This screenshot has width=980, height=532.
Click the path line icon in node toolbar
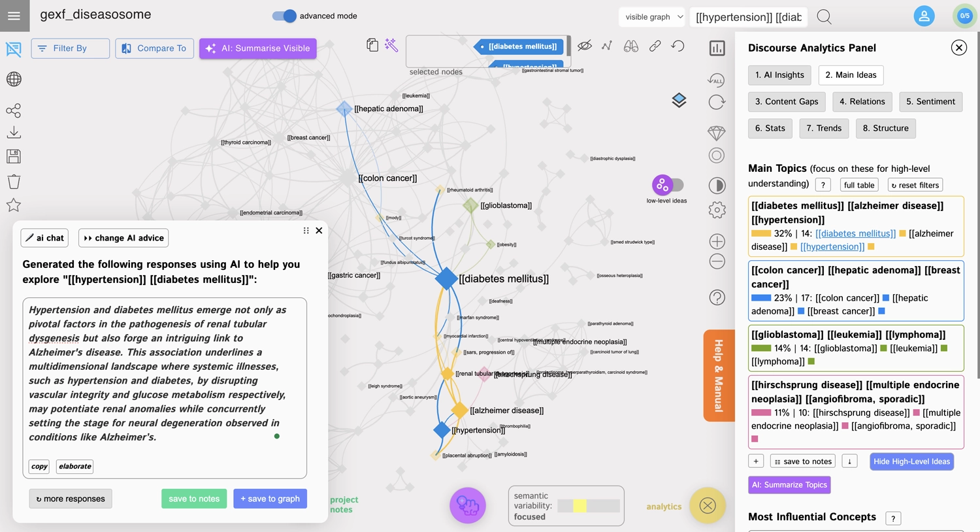607,46
